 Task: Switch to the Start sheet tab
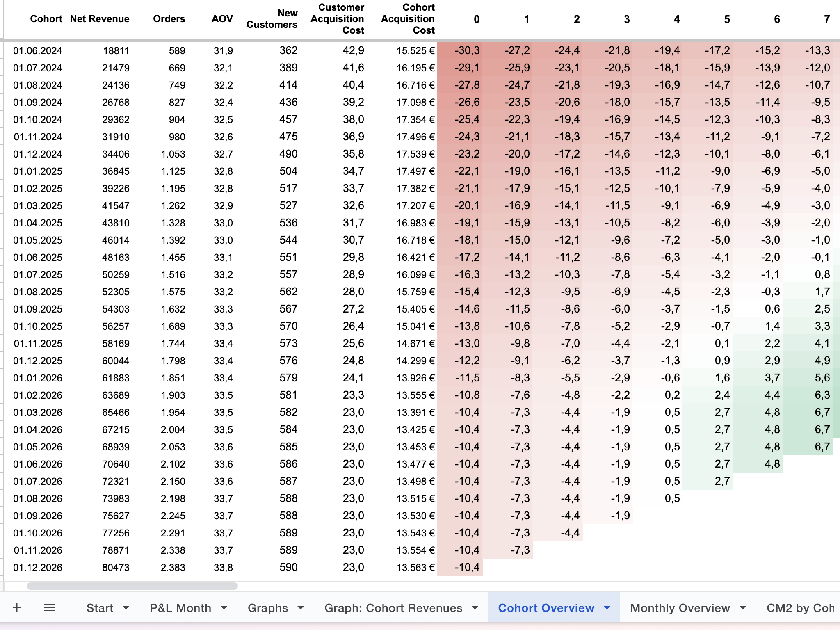(100, 608)
